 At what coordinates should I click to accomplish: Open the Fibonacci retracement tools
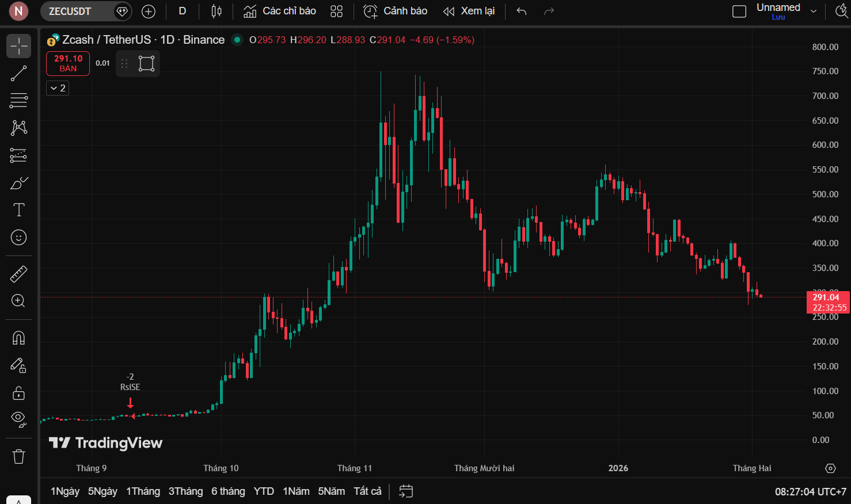[x=18, y=101]
